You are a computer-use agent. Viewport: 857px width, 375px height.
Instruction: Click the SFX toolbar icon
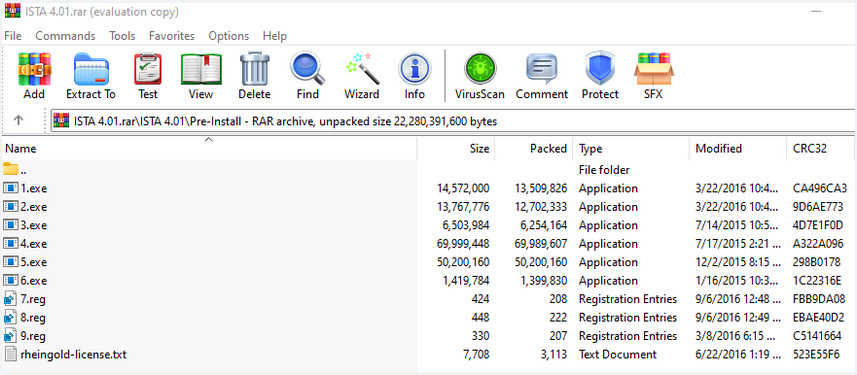653,69
